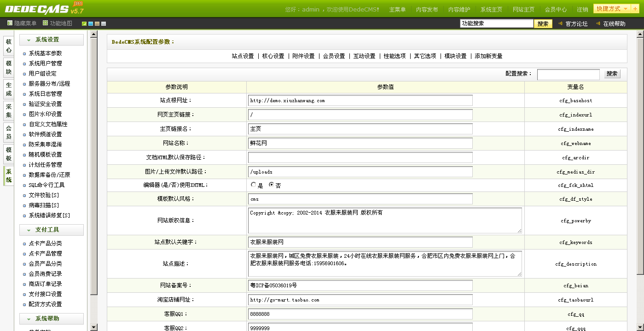
Task: Click the bullet icon next to 系统基本参数
Action: pyautogui.click(x=24, y=54)
